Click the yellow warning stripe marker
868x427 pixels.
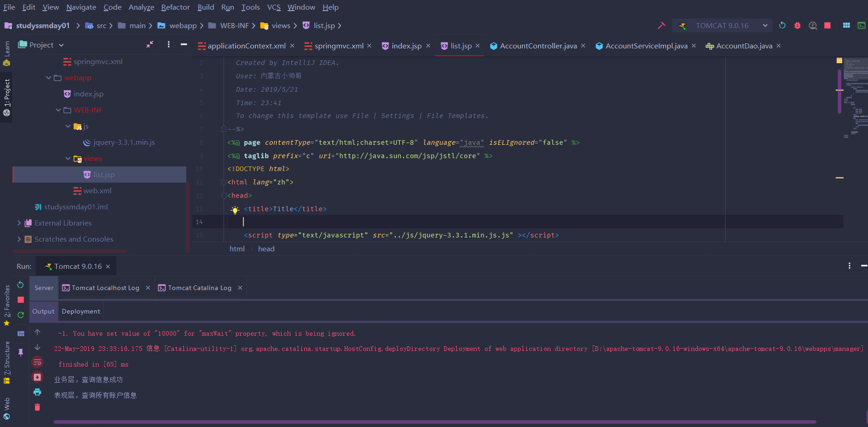pyautogui.click(x=839, y=178)
